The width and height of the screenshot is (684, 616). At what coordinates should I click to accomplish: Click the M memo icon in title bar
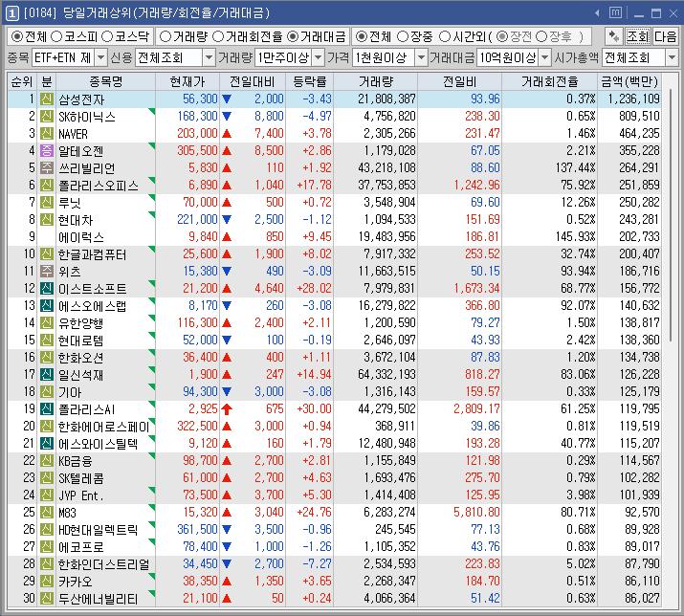click(615, 12)
